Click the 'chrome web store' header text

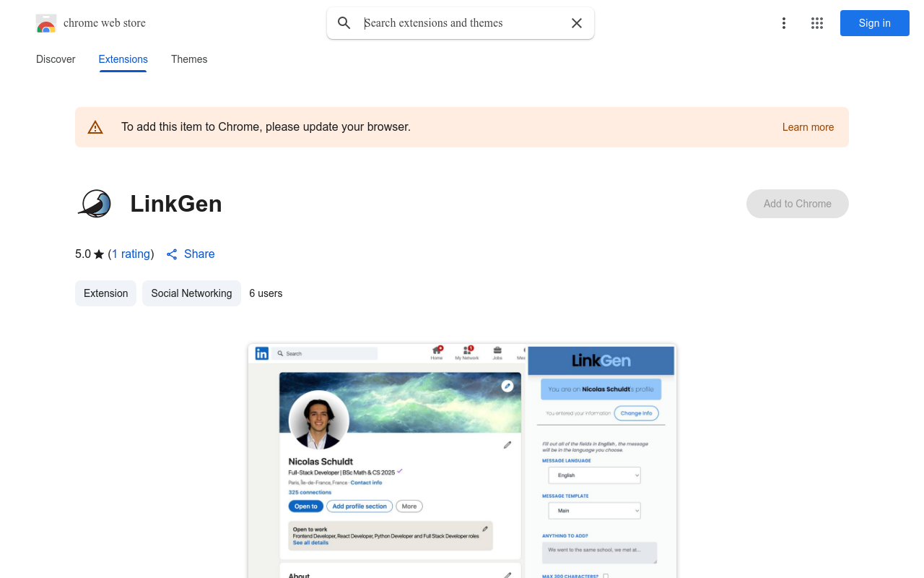pos(105,23)
